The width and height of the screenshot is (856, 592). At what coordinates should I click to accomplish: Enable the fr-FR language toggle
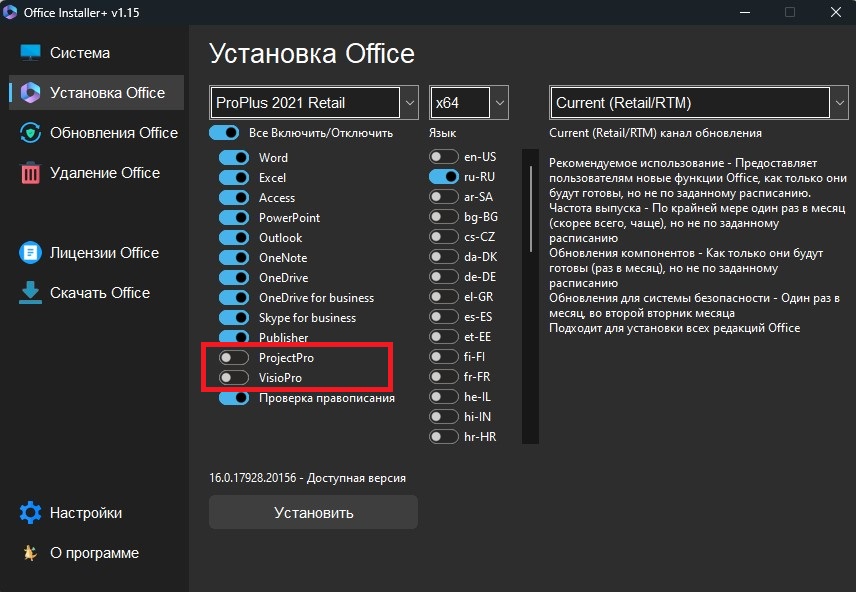(443, 377)
